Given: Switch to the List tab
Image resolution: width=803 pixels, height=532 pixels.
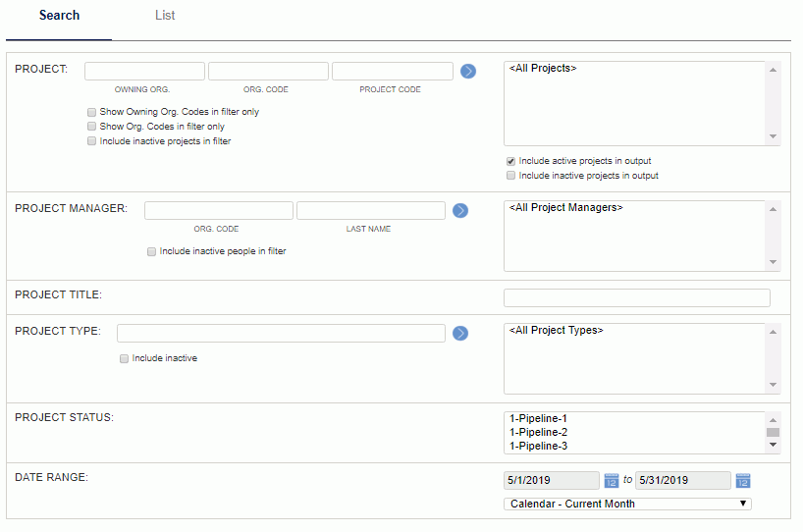Looking at the screenshot, I should (165, 16).
